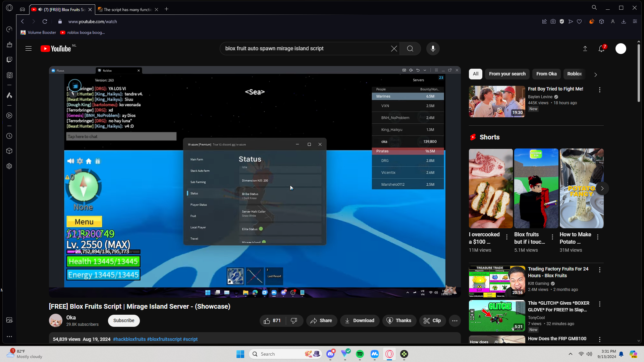Like the video with 871 likes
The height and width of the screenshot is (362, 644).
(x=272, y=321)
